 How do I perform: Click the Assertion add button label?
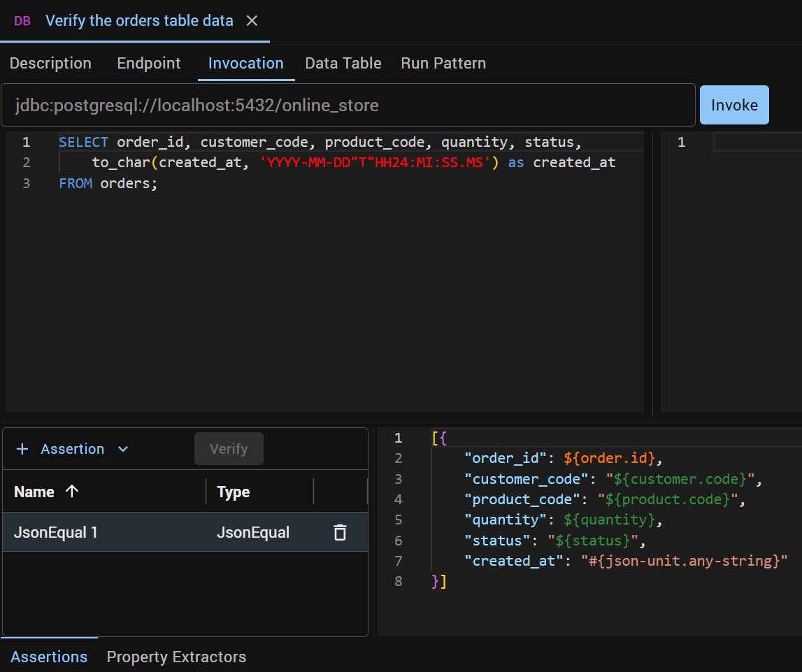point(73,449)
